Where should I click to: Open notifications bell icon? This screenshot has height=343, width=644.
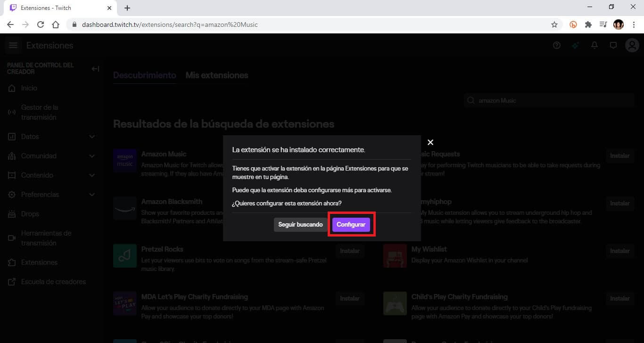pyautogui.click(x=594, y=45)
